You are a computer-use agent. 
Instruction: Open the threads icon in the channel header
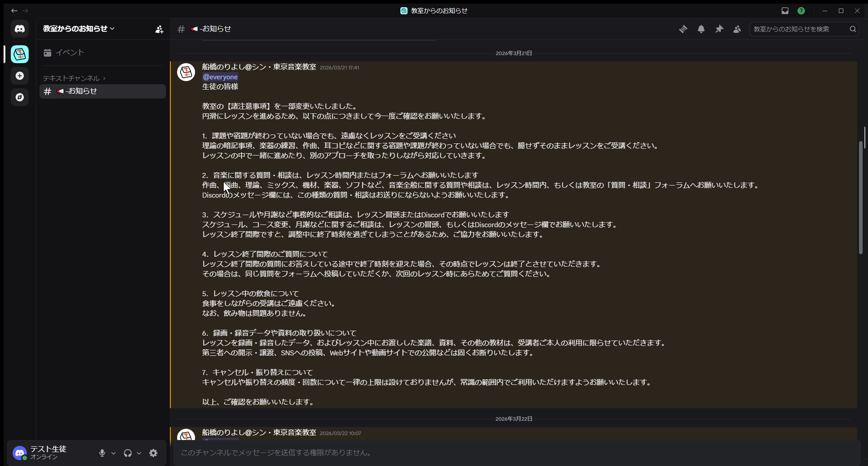(x=683, y=29)
